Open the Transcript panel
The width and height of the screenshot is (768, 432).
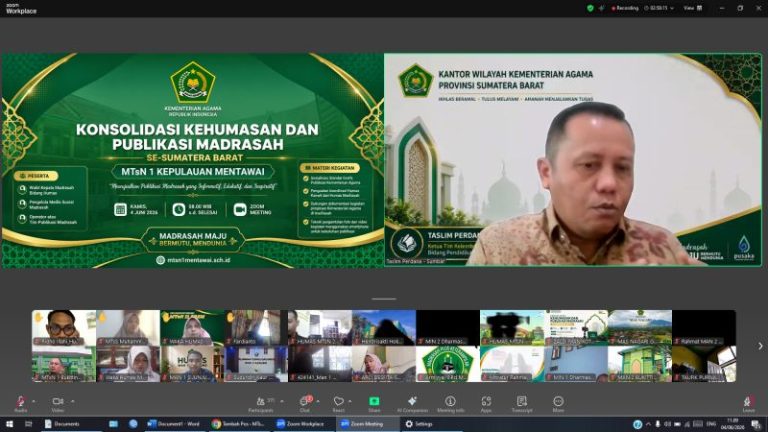pyautogui.click(x=522, y=404)
